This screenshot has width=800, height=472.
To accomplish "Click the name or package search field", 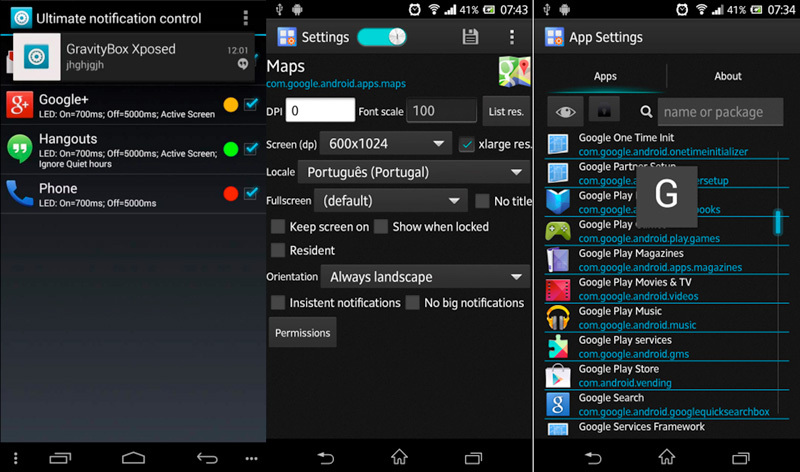I will (x=720, y=112).
